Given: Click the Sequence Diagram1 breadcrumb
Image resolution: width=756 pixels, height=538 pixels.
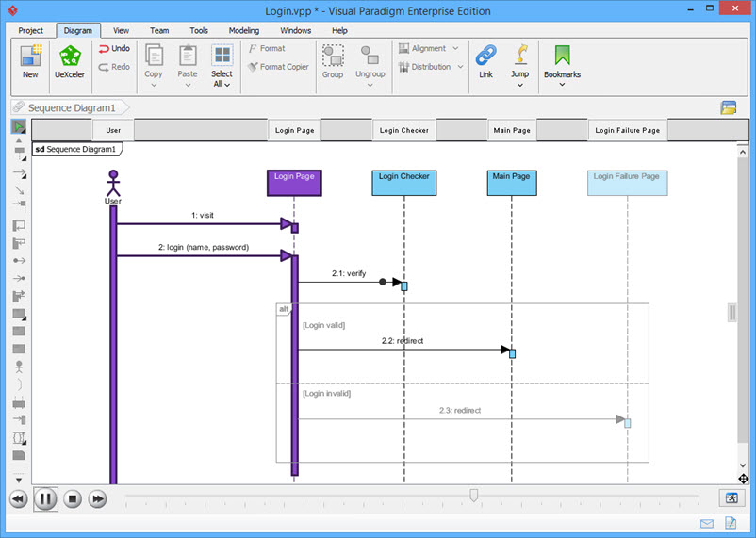Looking at the screenshot, I should [x=72, y=107].
